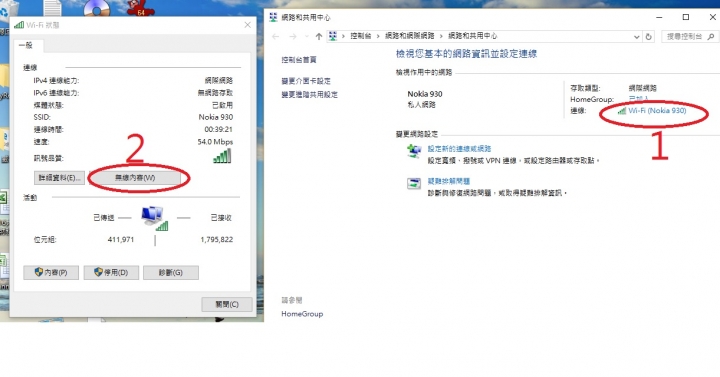Open 變更介面卡設定 adapter settings link
This screenshot has width=720, height=377.
[306, 81]
